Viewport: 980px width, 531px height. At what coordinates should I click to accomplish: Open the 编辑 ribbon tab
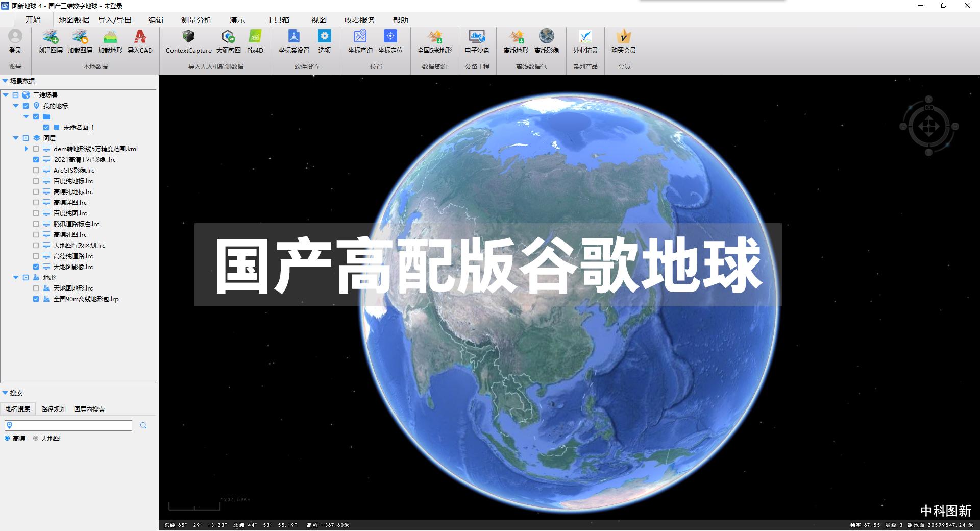click(156, 20)
